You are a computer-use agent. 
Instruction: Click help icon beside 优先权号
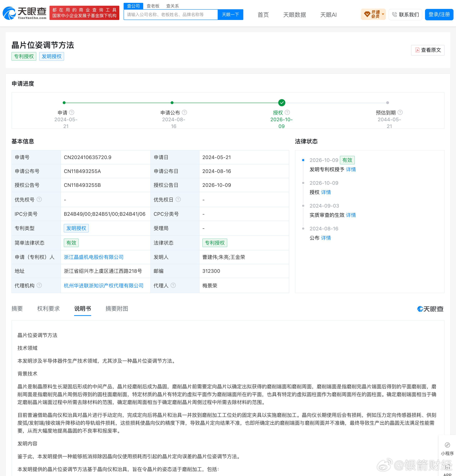39,199
